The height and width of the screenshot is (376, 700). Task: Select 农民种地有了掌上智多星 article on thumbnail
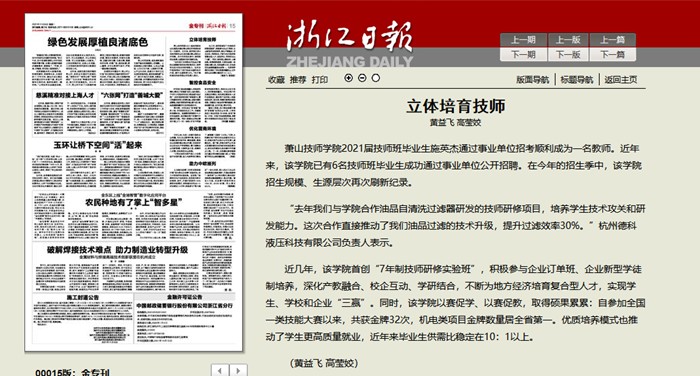[133, 203]
